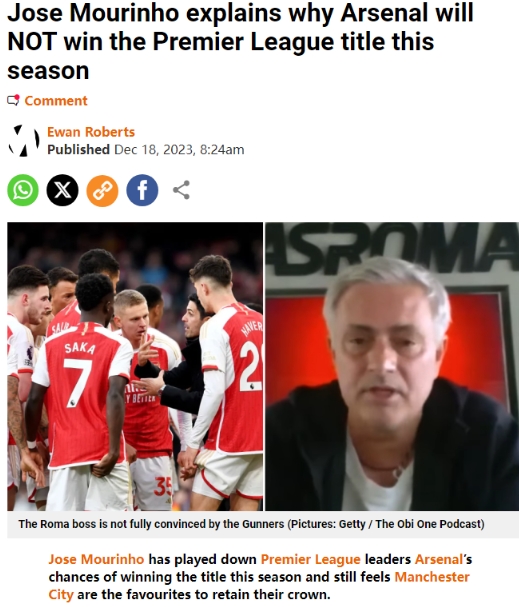This screenshot has height=607, width=519.
Task: Open more share options icon
Action: click(181, 190)
